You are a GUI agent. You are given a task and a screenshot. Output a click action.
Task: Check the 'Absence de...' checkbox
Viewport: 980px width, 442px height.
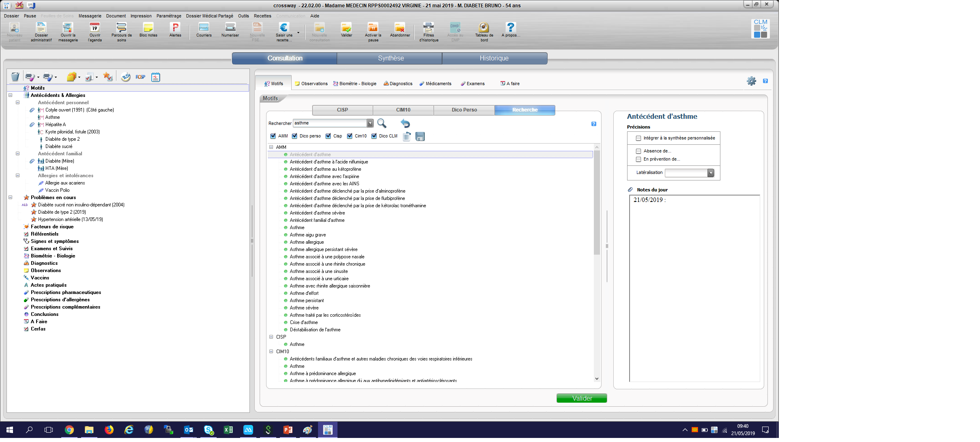pyautogui.click(x=638, y=151)
